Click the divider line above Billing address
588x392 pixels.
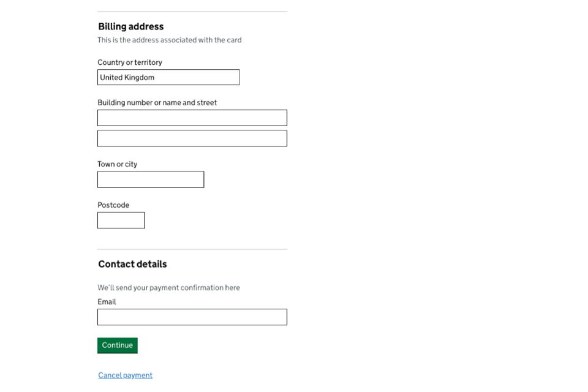[x=192, y=12]
